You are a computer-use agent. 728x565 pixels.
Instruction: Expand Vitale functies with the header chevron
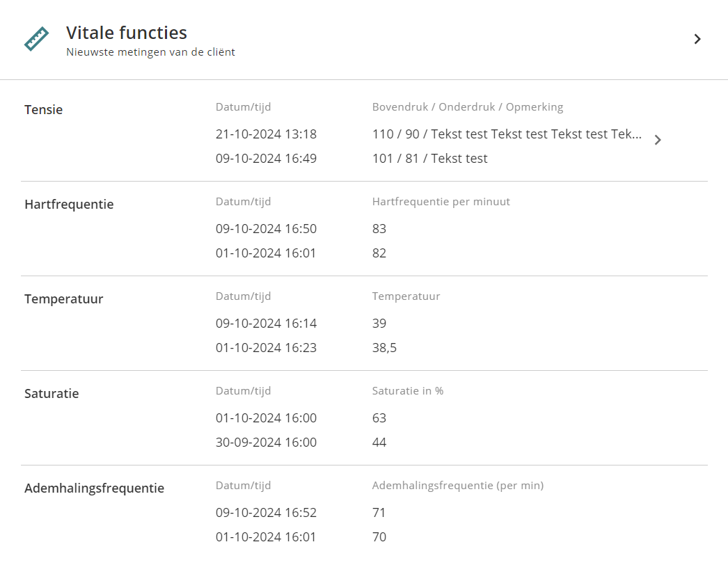[x=697, y=40]
